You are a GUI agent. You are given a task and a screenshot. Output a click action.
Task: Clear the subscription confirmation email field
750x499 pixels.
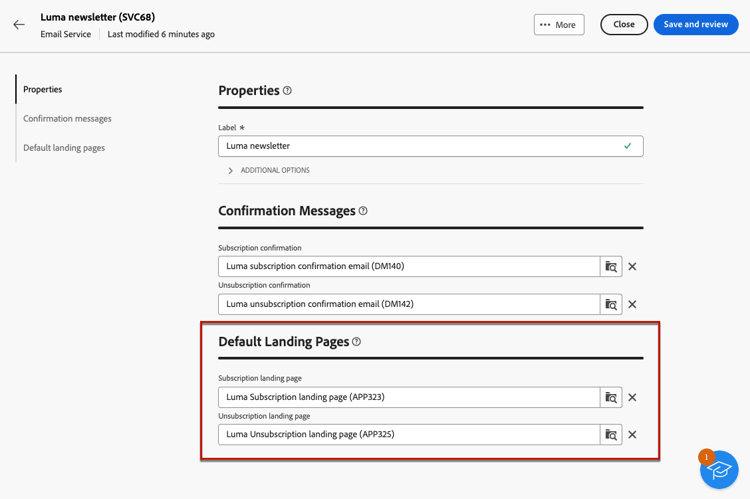tap(632, 267)
